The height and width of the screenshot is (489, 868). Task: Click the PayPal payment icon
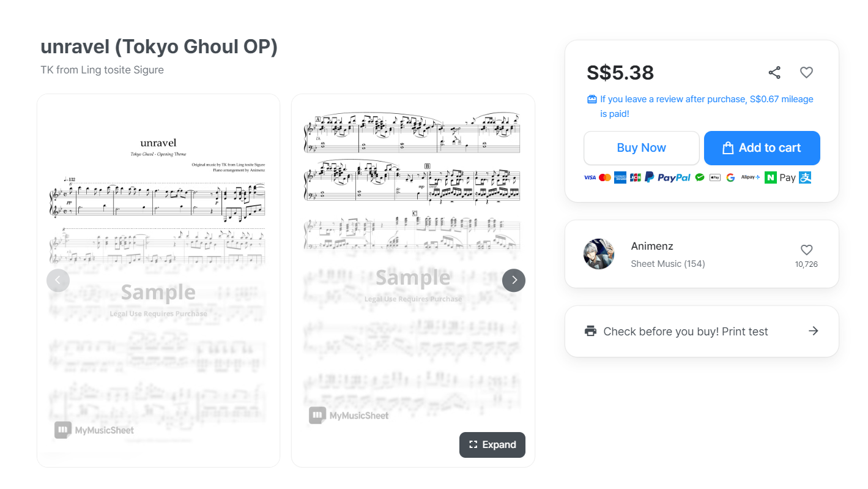pyautogui.click(x=667, y=177)
